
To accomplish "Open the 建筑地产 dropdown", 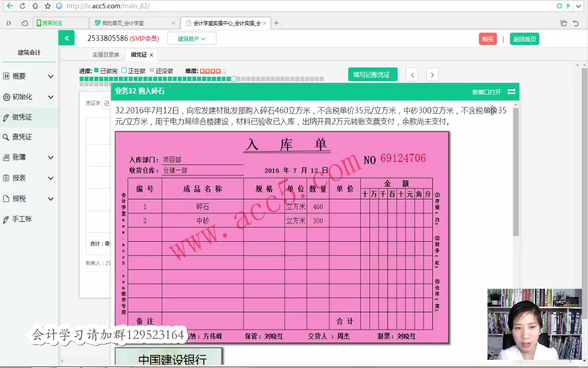I will coord(191,38).
